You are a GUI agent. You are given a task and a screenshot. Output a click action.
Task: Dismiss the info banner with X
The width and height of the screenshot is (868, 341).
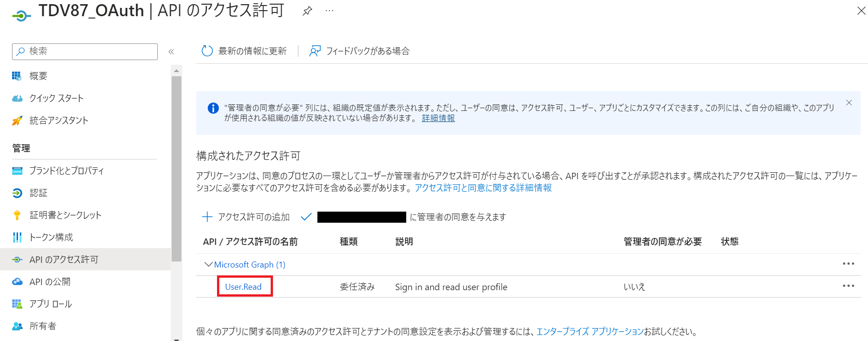pos(849,103)
